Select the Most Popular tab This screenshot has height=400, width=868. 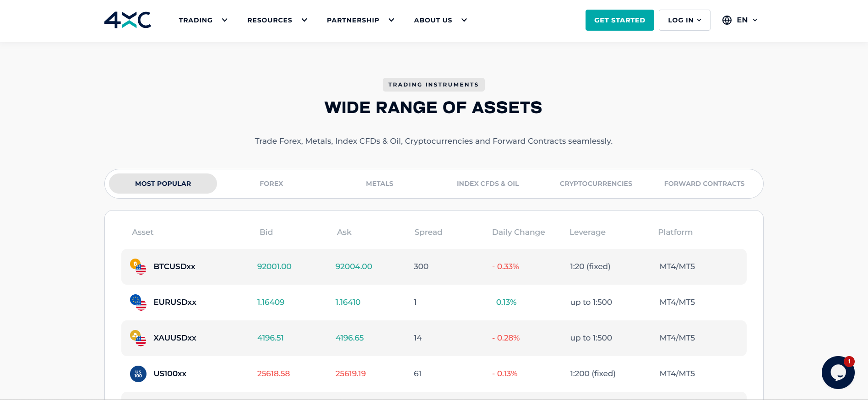(163, 184)
